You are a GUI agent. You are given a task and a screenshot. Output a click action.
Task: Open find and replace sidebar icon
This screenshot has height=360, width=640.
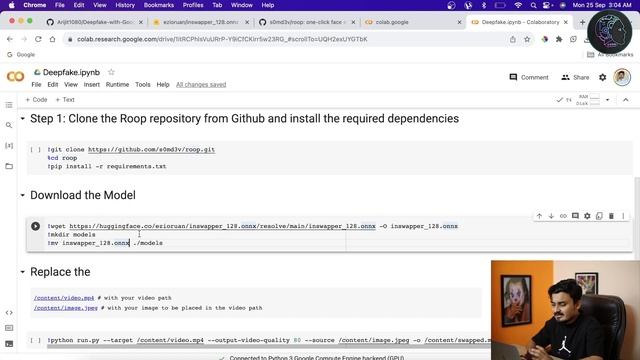click(9, 125)
